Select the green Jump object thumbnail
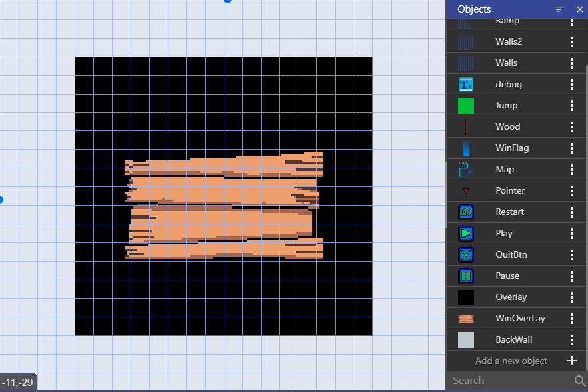This screenshot has width=588, height=392. point(466,106)
